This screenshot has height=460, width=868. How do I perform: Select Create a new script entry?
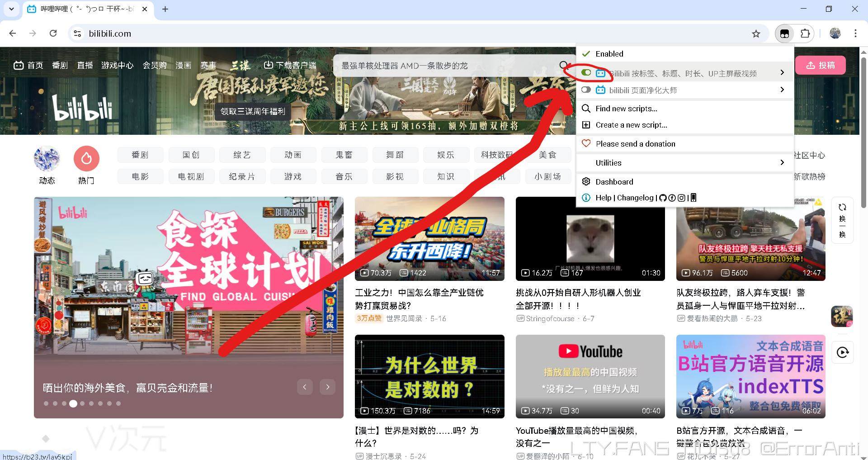pyautogui.click(x=685, y=125)
